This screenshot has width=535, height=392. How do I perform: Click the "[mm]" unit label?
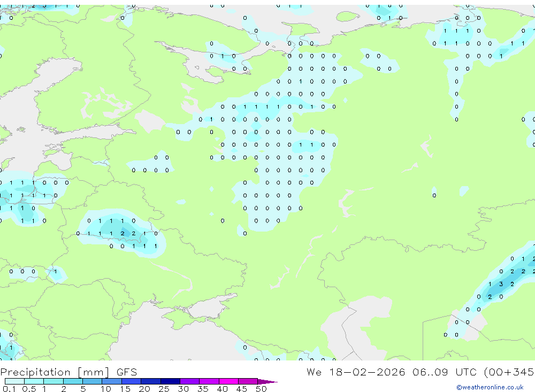[94, 372]
